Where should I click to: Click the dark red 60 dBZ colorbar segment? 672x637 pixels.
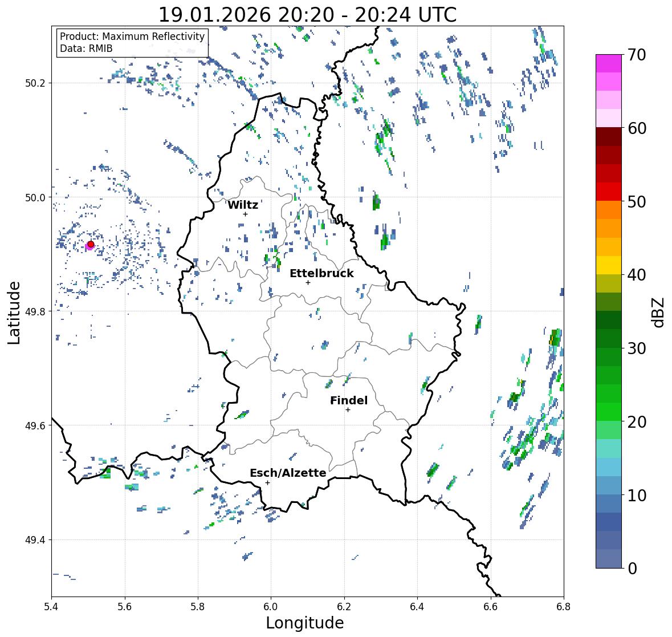click(609, 137)
